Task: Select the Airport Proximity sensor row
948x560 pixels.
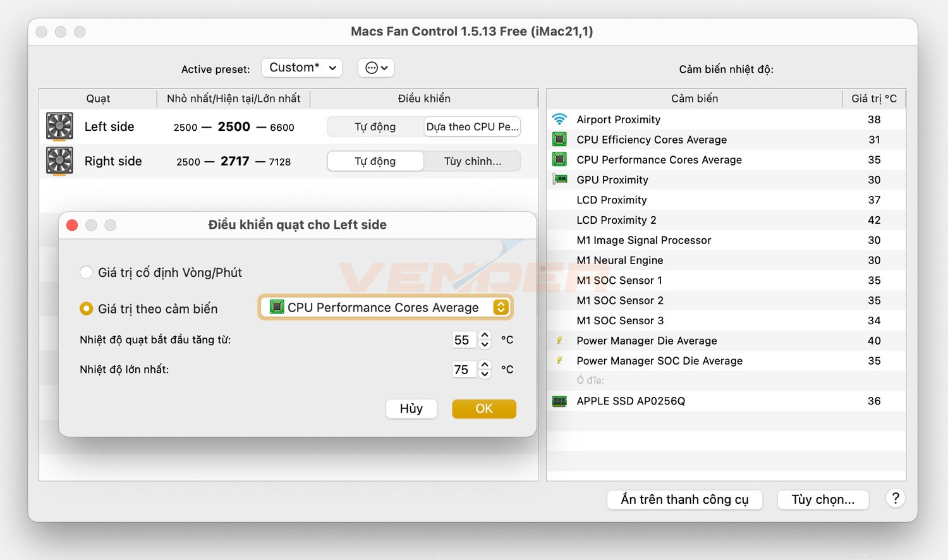Action: [x=726, y=119]
